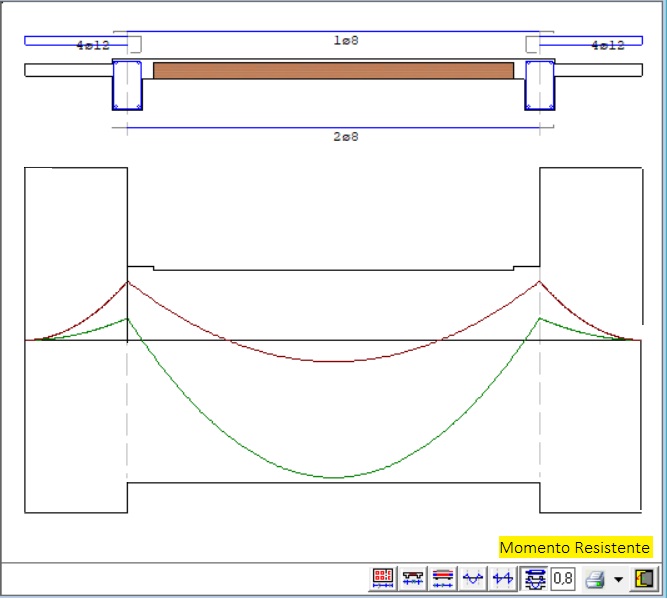Click the printer icon

tap(595, 579)
